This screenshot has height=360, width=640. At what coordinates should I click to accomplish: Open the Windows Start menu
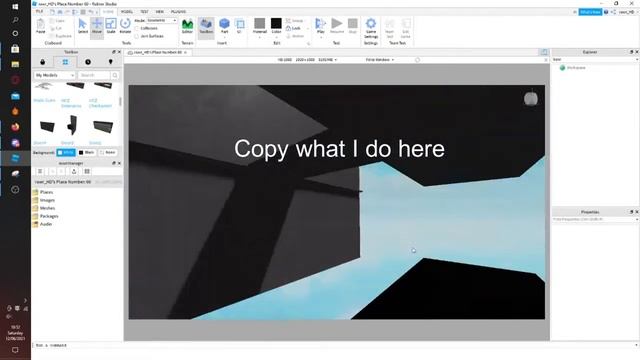(15, 7)
